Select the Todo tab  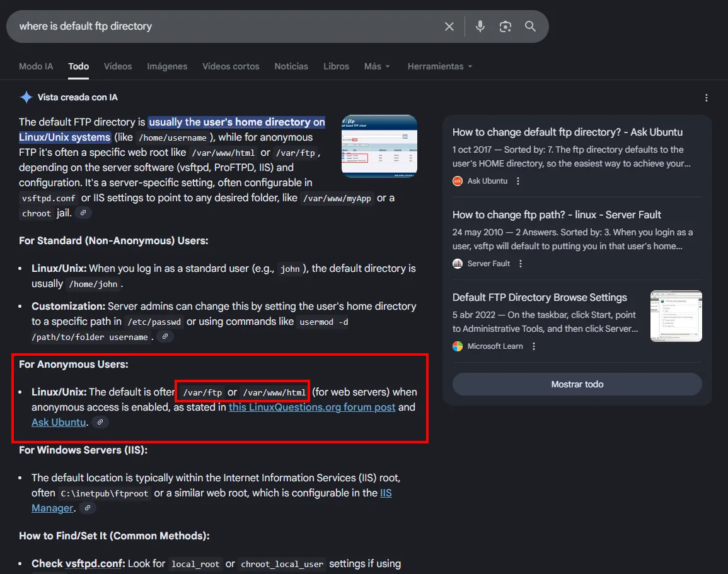(78, 66)
